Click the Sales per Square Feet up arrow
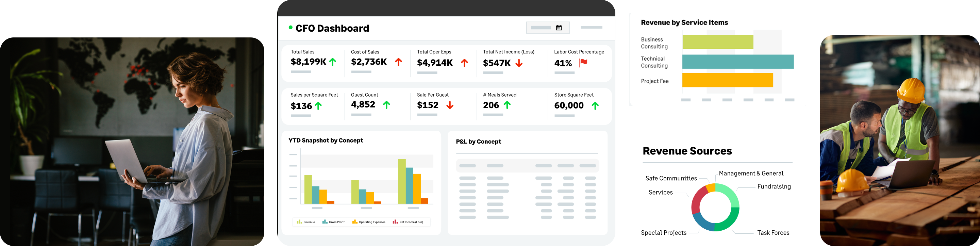The width and height of the screenshot is (980, 246). pos(318,106)
